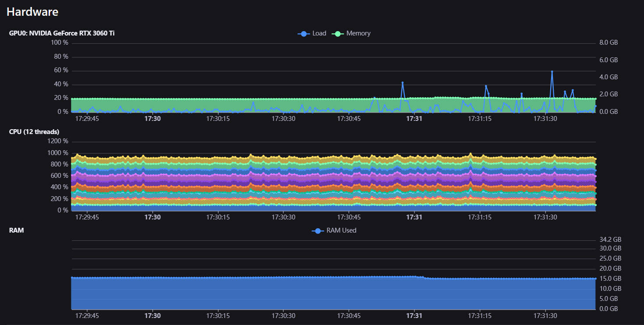The height and width of the screenshot is (325, 644).
Task: Click the Hardware page heading
Action: pyautogui.click(x=32, y=12)
